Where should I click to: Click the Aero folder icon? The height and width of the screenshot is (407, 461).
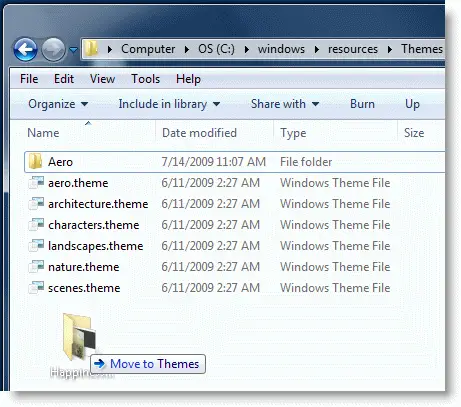coord(35,162)
